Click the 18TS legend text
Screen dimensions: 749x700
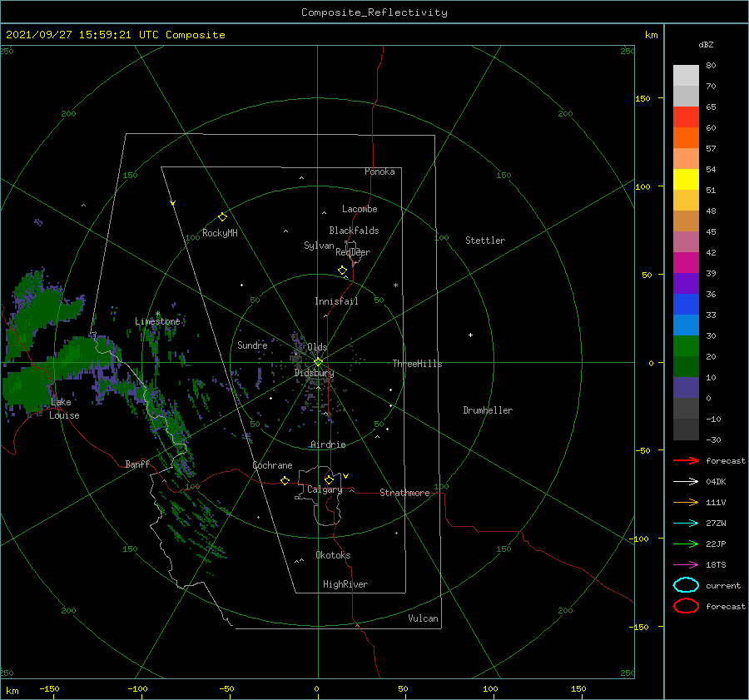click(716, 565)
